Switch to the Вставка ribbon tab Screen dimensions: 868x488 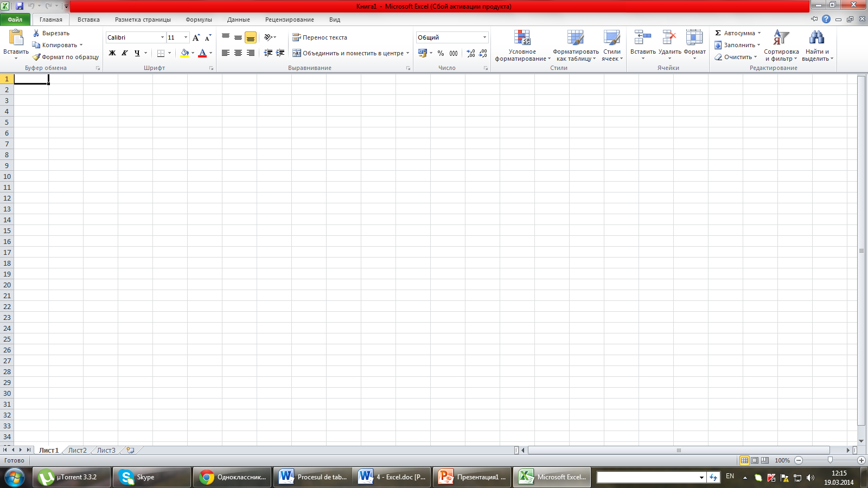point(88,20)
